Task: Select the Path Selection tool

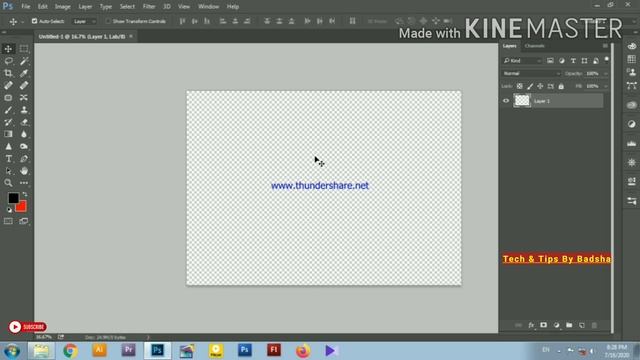Action: [8, 171]
